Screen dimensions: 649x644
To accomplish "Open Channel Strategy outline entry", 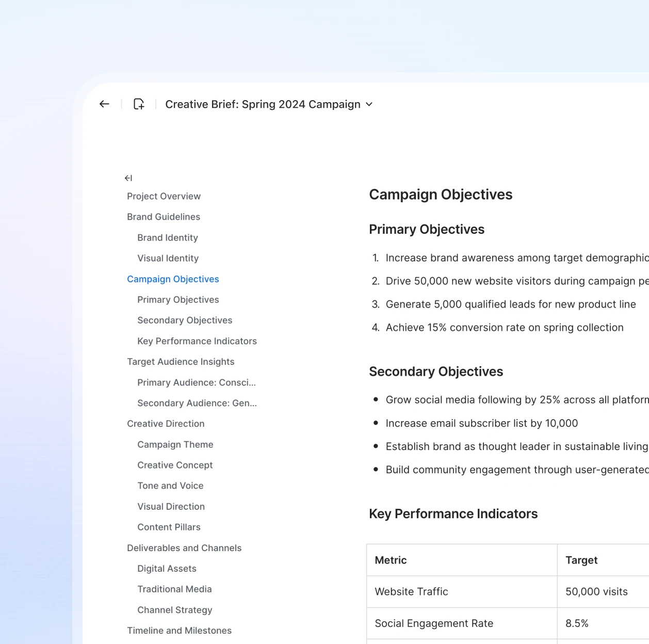I will (x=175, y=610).
